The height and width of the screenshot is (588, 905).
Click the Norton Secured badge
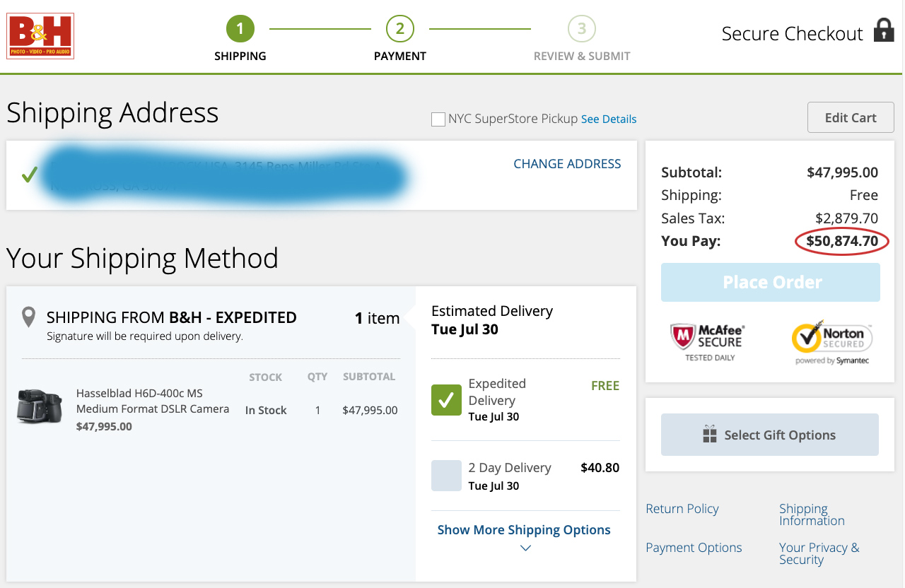point(832,343)
